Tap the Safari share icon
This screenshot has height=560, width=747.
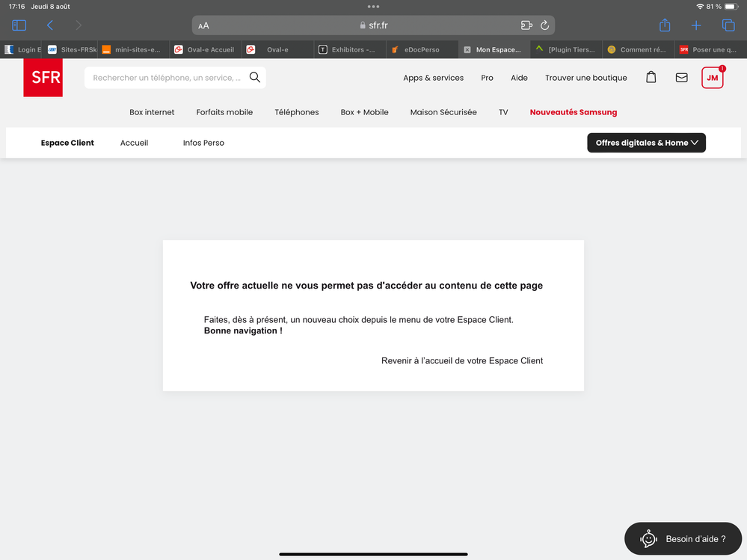point(665,25)
